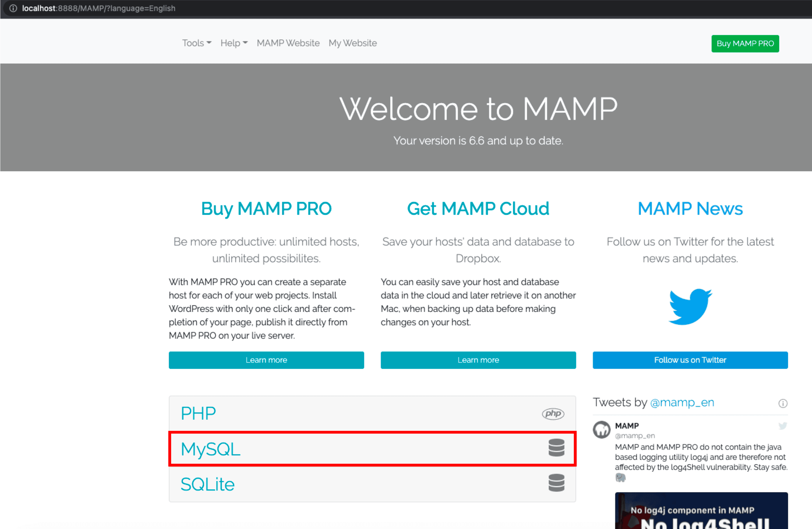Open the Tweets info circle icon
Image resolution: width=812 pixels, height=529 pixels.
click(783, 403)
